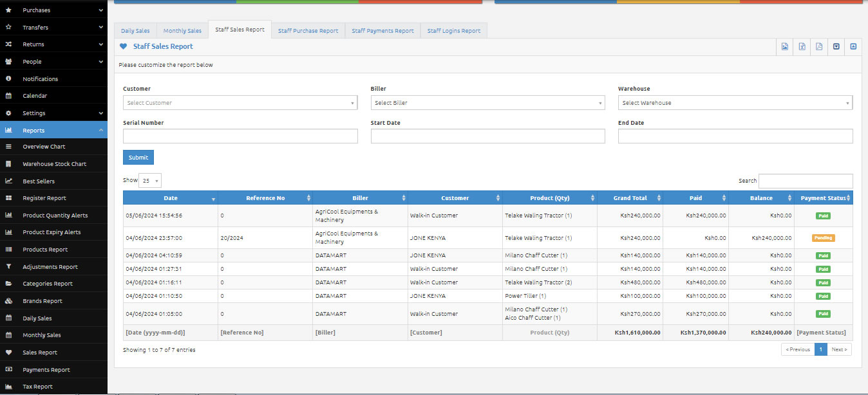Switch to the Staff Logins Report tab
868x395 pixels.
453,31
